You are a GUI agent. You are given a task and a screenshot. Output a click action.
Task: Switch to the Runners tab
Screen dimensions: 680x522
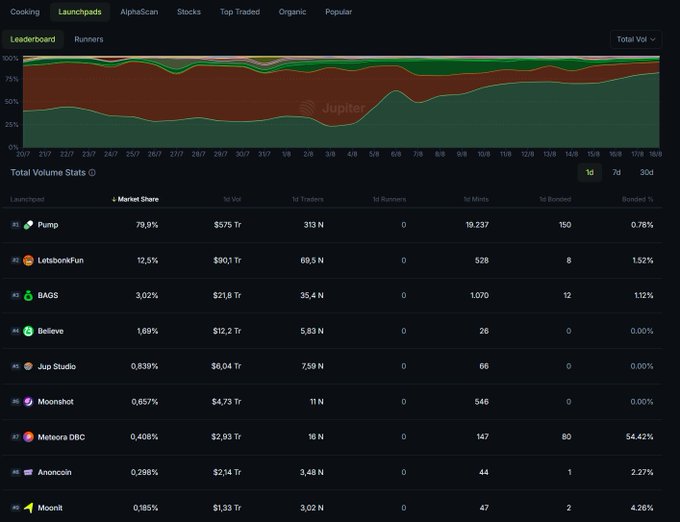pos(88,39)
